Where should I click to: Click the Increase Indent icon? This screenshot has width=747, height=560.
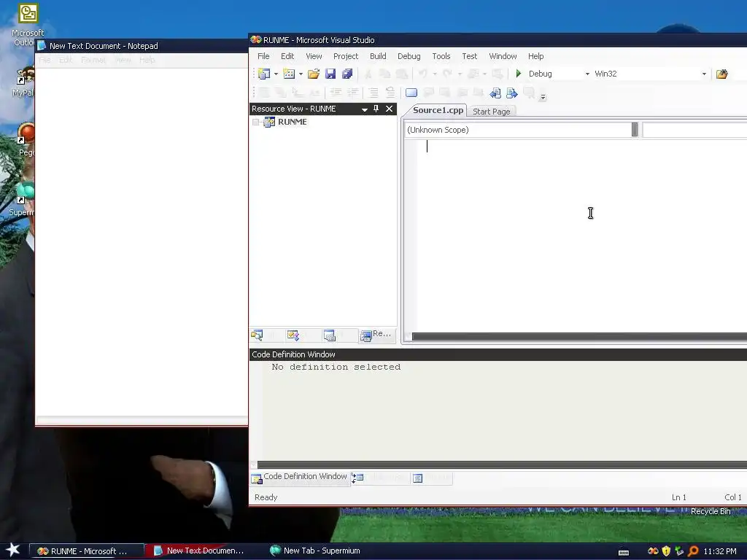[x=353, y=93]
